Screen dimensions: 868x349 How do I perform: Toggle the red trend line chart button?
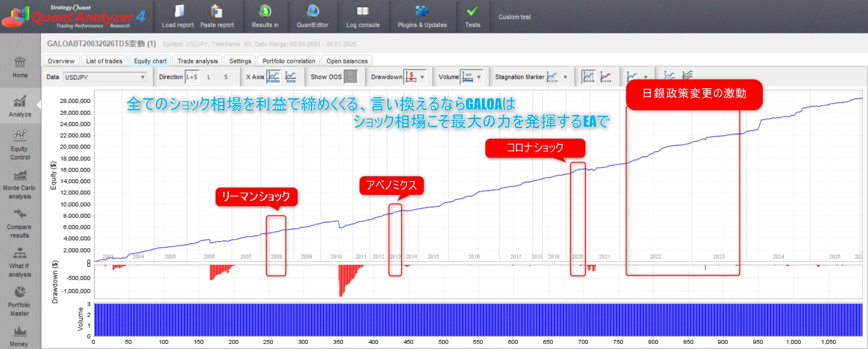click(606, 77)
